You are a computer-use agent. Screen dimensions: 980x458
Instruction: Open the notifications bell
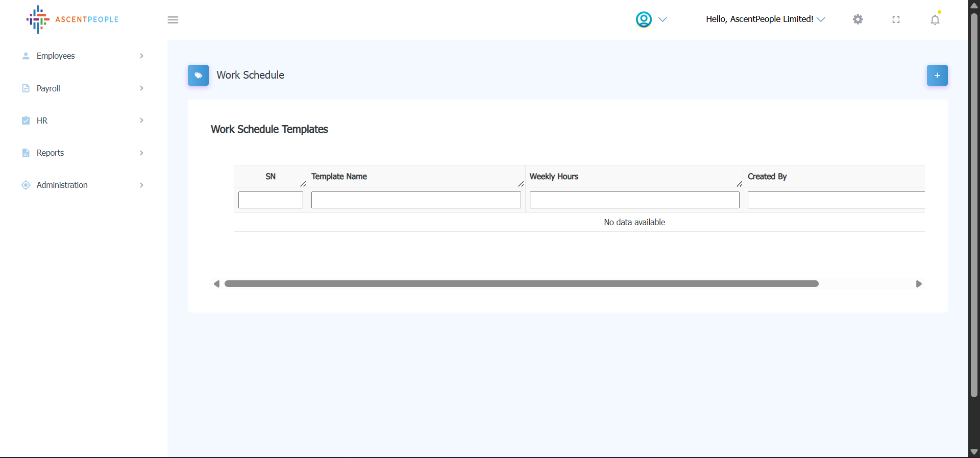[x=935, y=19]
